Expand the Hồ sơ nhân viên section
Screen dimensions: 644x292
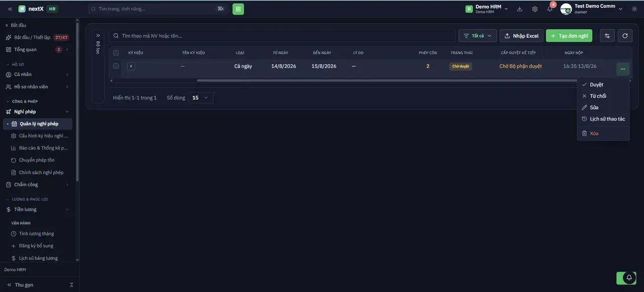38,87
